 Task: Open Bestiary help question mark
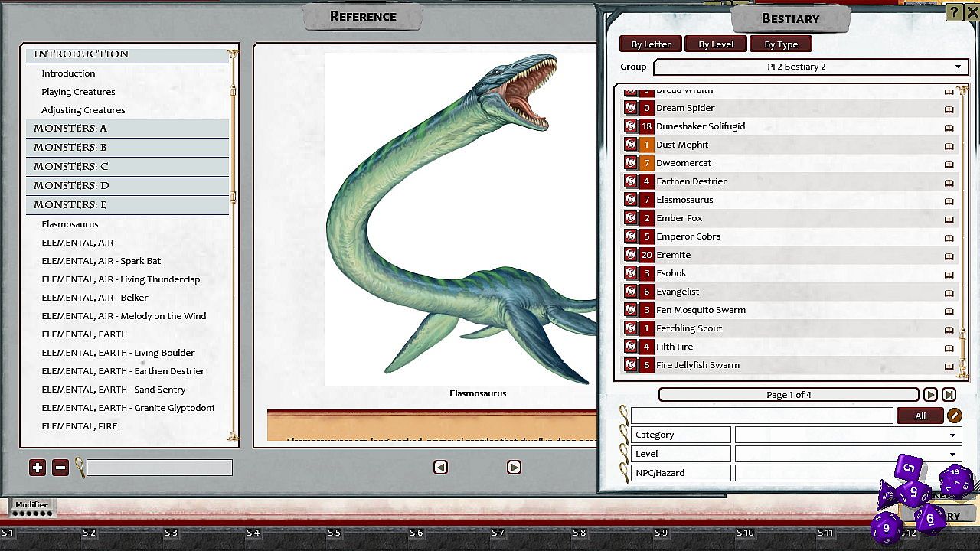(954, 12)
